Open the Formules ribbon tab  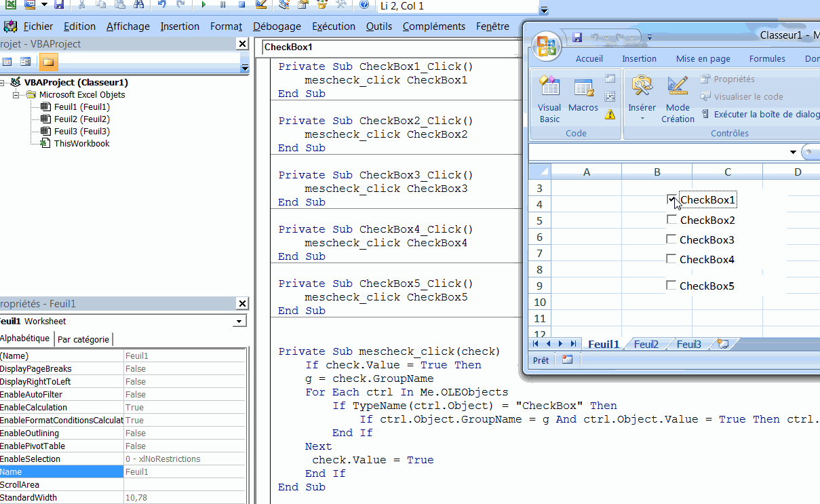point(767,59)
